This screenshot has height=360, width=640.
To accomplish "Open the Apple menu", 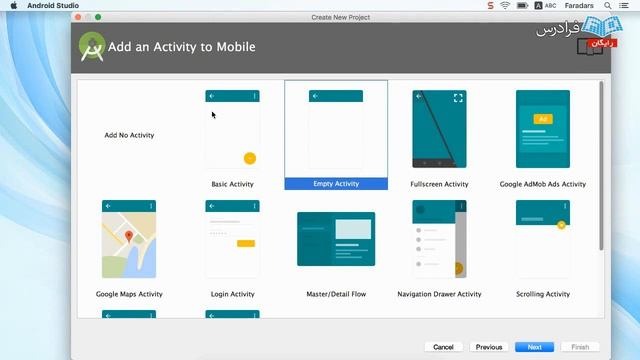I will pos(13,6).
